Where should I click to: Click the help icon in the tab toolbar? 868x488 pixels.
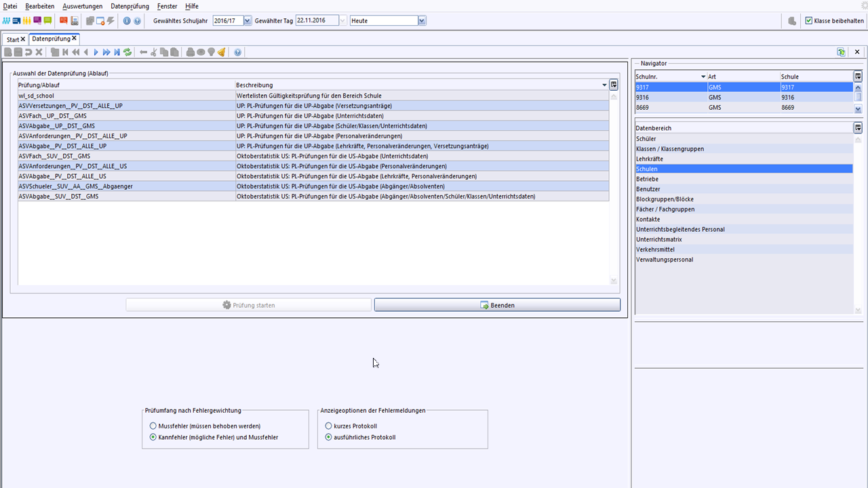click(237, 52)
